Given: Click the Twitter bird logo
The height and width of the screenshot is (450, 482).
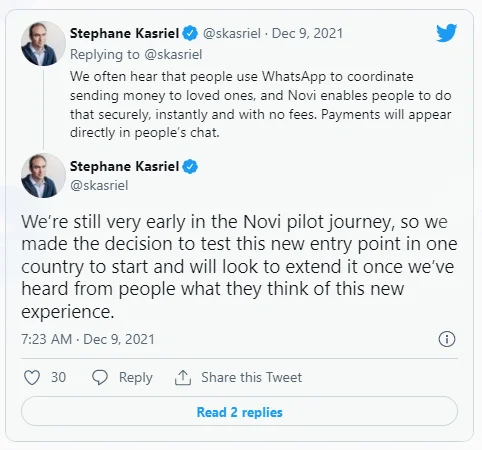Looking at the screenshot, I should pos(447,33).
